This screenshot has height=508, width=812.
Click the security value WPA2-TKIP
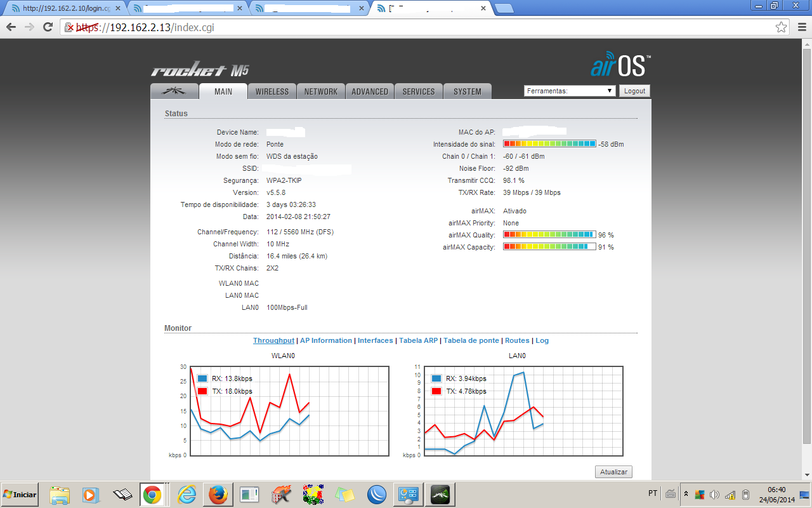click(284, 180)
